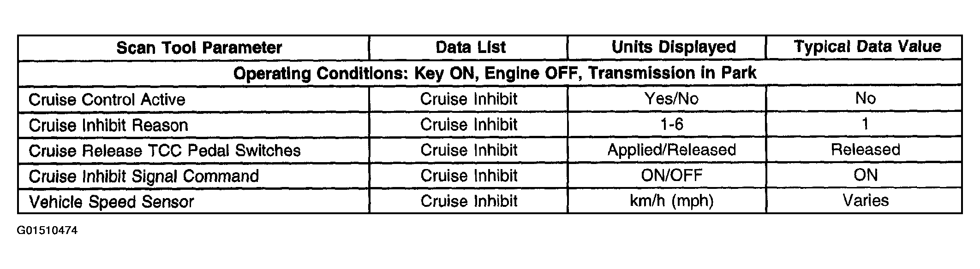
Task: Click the km/h (mph) units cell
Action: [671, 201]
